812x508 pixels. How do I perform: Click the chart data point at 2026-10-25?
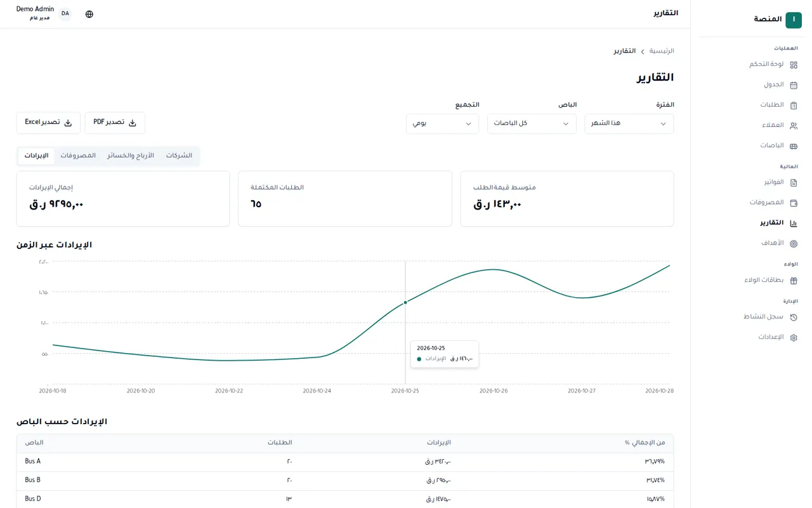click(x=405, y=302)
